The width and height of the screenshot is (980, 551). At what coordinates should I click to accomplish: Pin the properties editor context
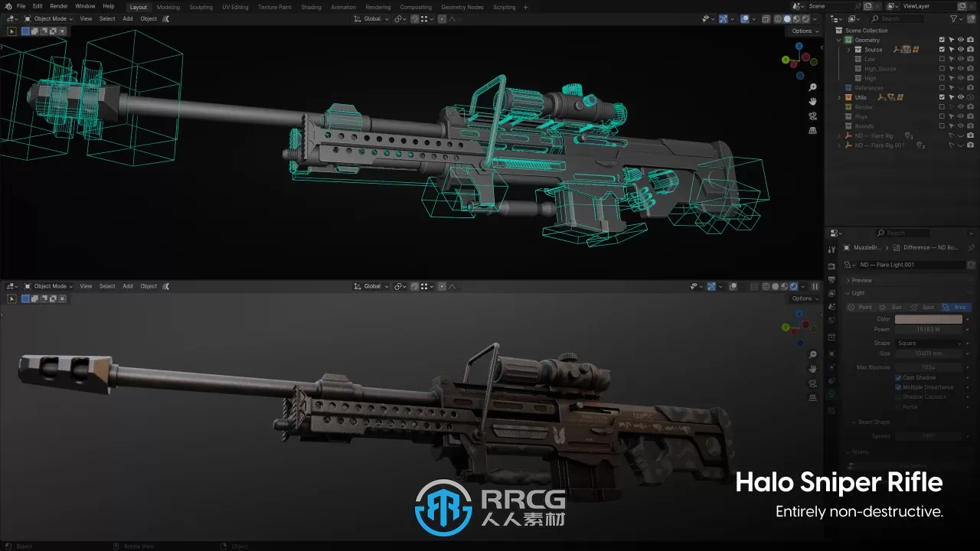point(972,248)
